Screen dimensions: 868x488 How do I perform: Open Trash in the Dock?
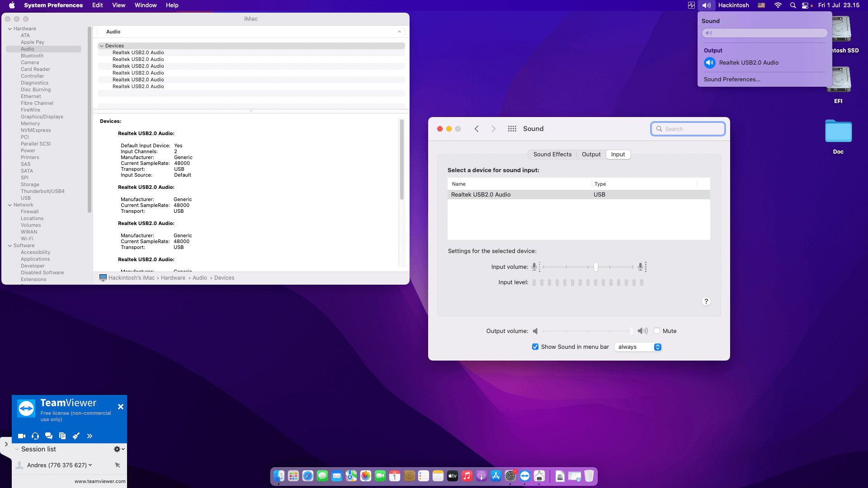pyautogui.click(x=589, y=476)
